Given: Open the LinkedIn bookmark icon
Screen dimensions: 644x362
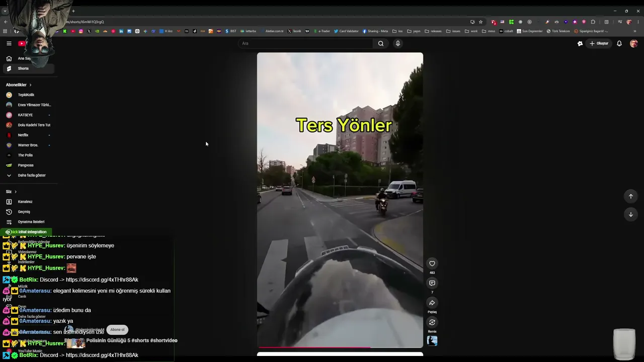Looking at the screenshot, I should click(x=121, y=31).
